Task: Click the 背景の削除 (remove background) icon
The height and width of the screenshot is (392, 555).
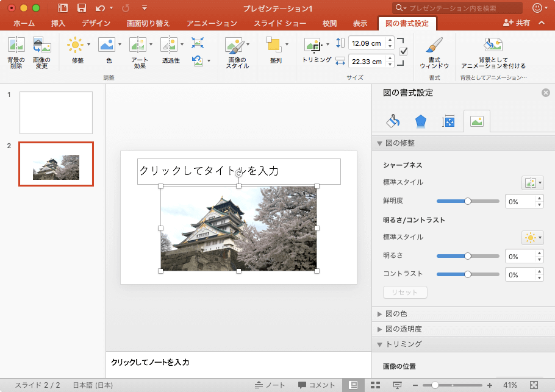Action: tap(16, 45)
